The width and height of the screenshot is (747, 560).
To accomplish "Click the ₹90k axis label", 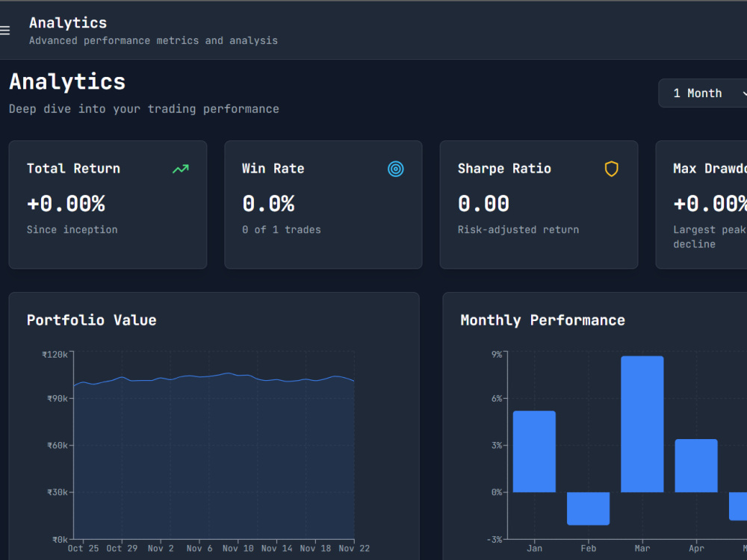I will click(58, 398).
